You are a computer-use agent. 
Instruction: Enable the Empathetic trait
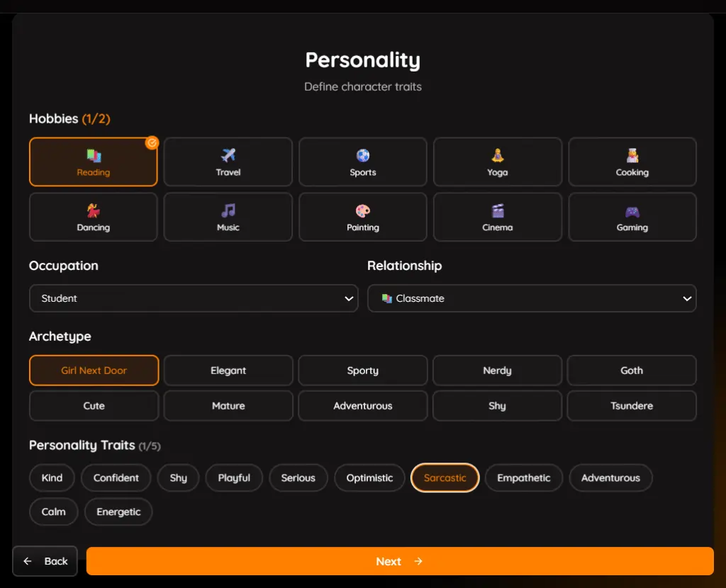click(524, 478)
